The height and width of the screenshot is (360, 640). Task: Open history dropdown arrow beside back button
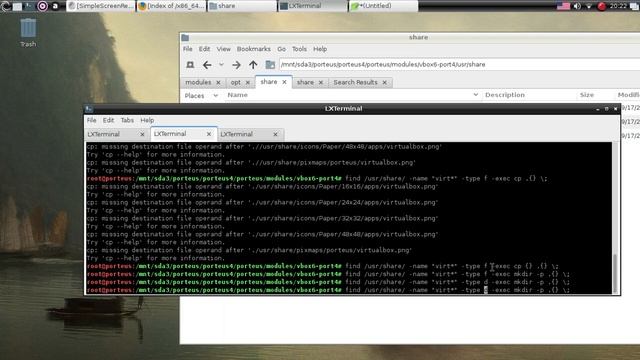(221, 64)
